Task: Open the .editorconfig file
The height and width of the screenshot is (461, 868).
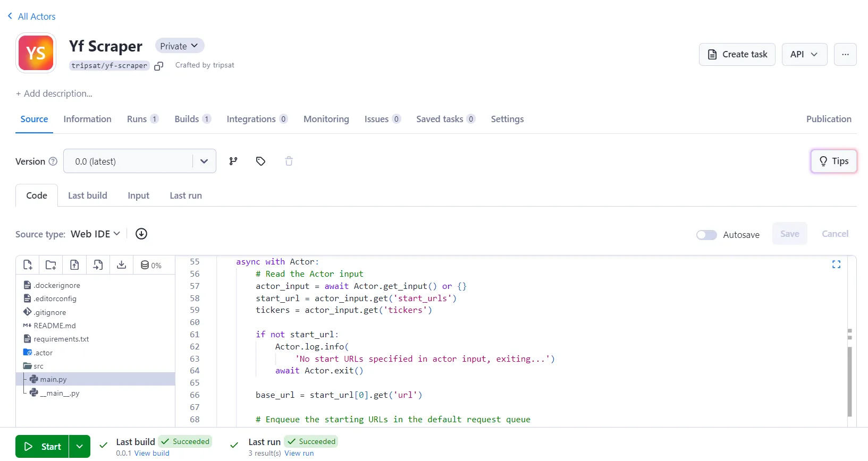Action: click(x=50, y=298)
